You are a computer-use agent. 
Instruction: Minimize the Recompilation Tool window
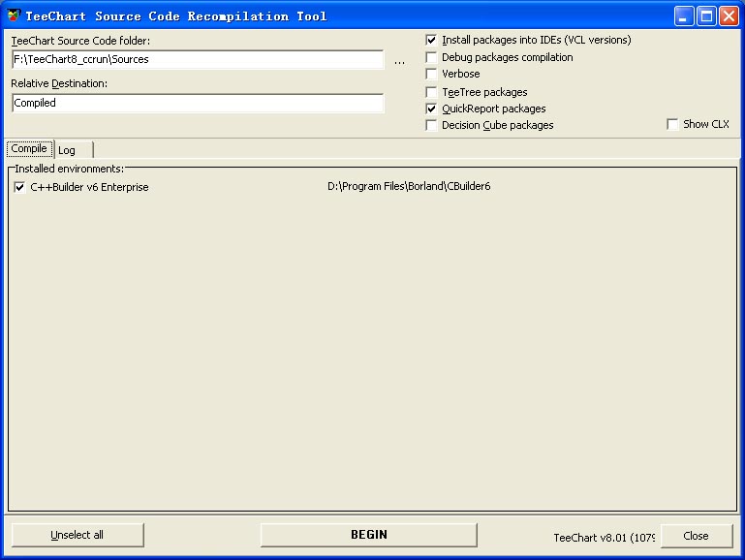coord(685,16)
